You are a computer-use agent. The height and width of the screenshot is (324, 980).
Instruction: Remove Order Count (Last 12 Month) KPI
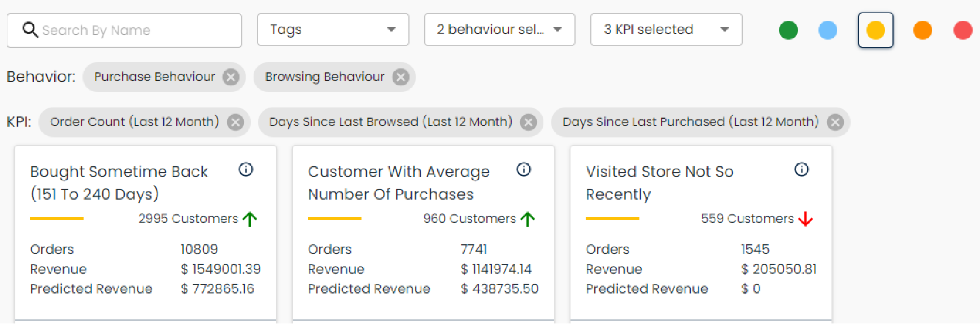tap(236, 122)
